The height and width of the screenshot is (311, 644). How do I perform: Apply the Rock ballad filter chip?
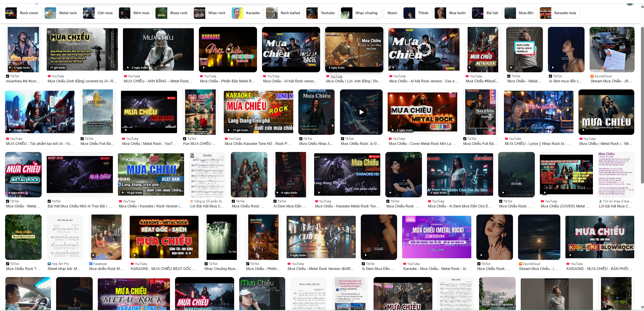click(284, 13)
